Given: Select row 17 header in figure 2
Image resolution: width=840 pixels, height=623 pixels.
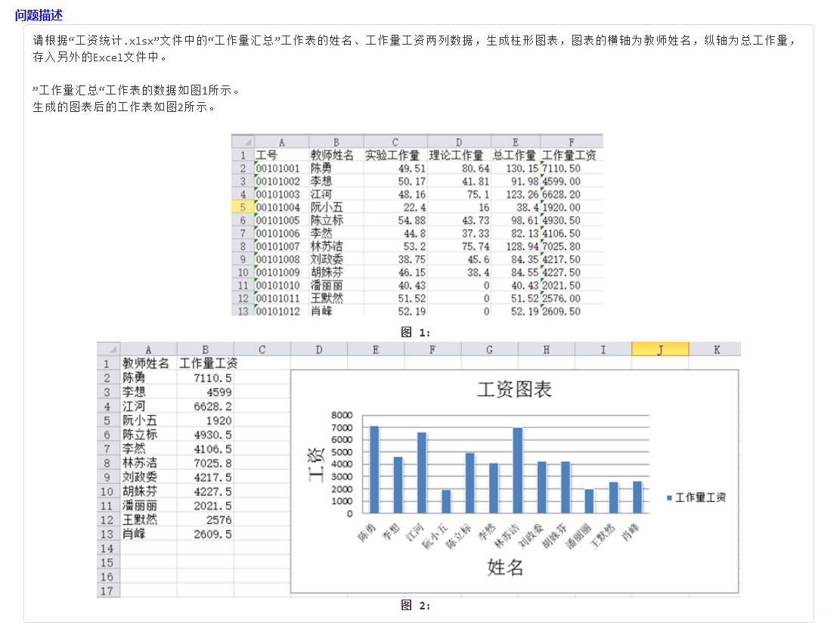Looking at the screenshot, I should click(108, 590).
